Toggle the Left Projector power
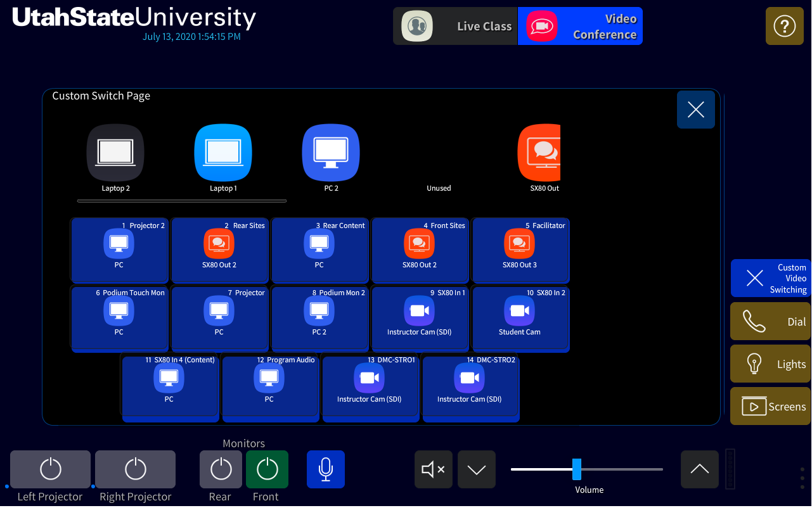 (x=51, y=469)
